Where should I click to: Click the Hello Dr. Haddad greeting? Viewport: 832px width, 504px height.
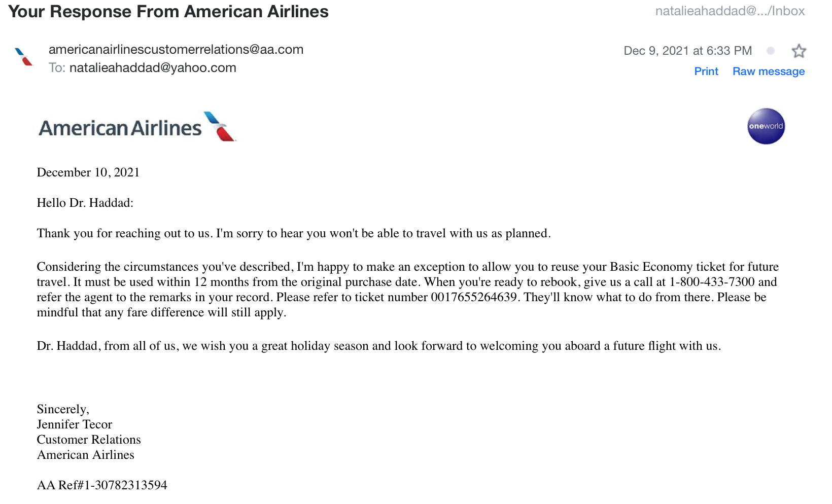(85, 203)
